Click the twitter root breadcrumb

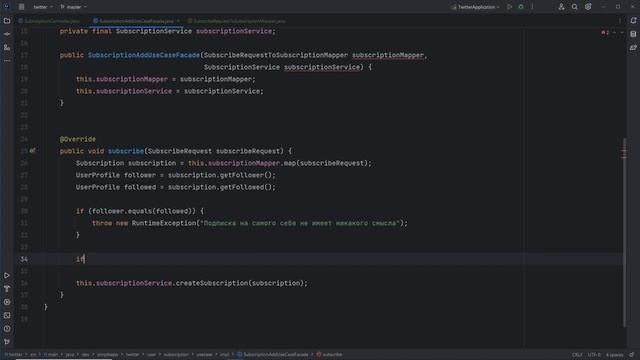click(x=13, y=355)
